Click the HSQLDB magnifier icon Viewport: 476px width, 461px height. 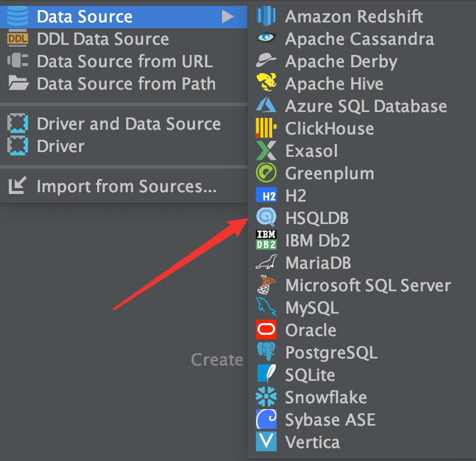pyautogui.click(x=266, y=218)
